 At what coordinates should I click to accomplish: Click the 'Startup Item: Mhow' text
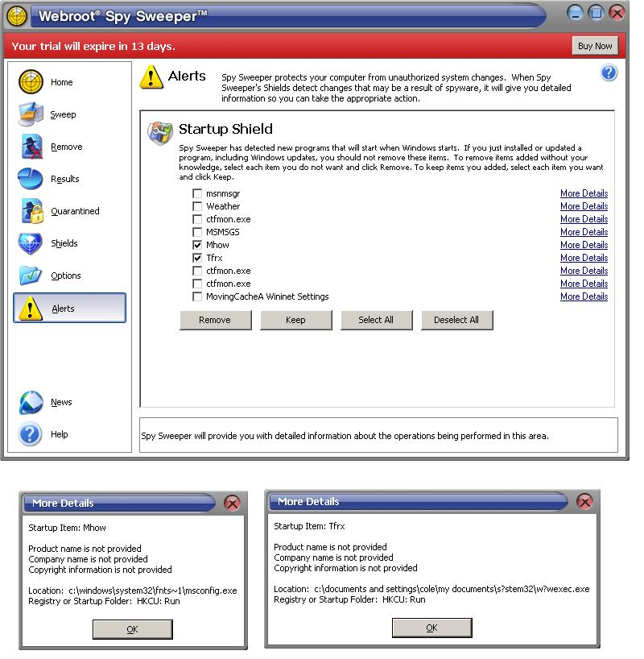(67, 528)
